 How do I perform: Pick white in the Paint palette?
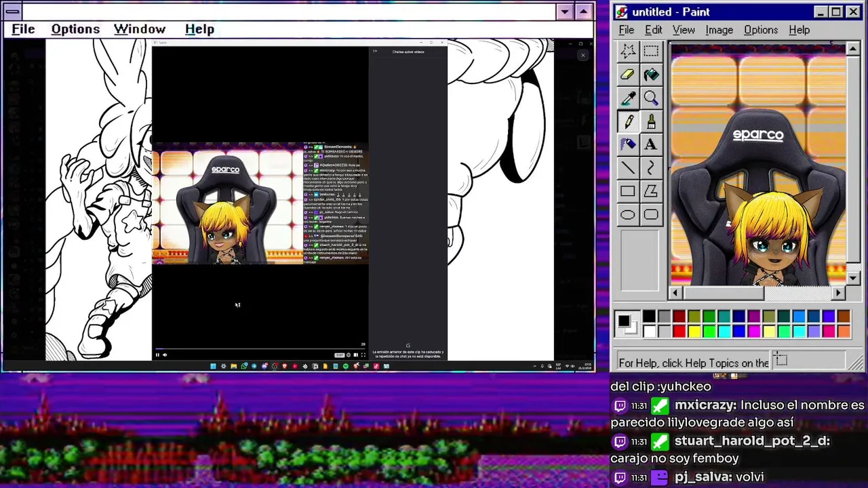[650, 331]
